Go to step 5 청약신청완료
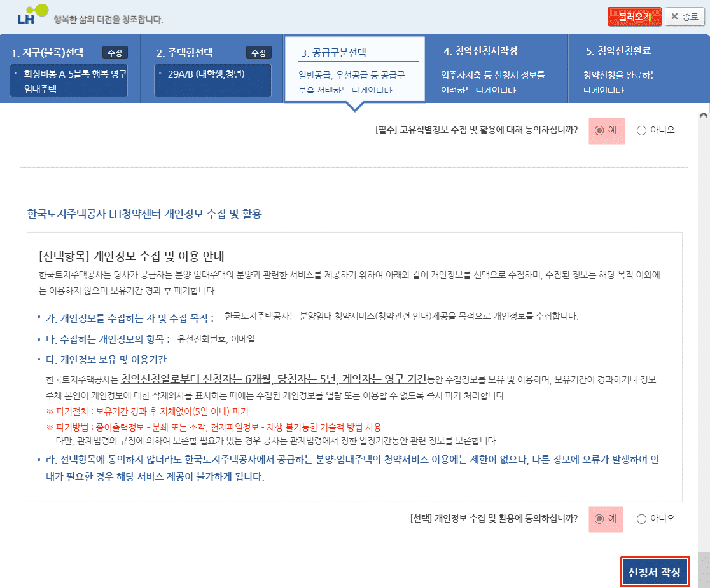 pos(618,51)
